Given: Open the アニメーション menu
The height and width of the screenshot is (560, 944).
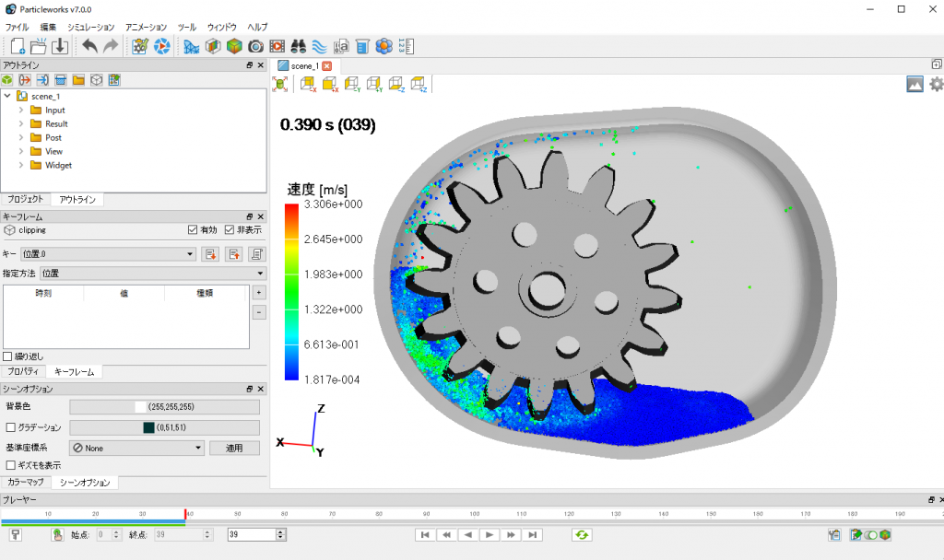Looking at the screenshot, I should [147, 27].
